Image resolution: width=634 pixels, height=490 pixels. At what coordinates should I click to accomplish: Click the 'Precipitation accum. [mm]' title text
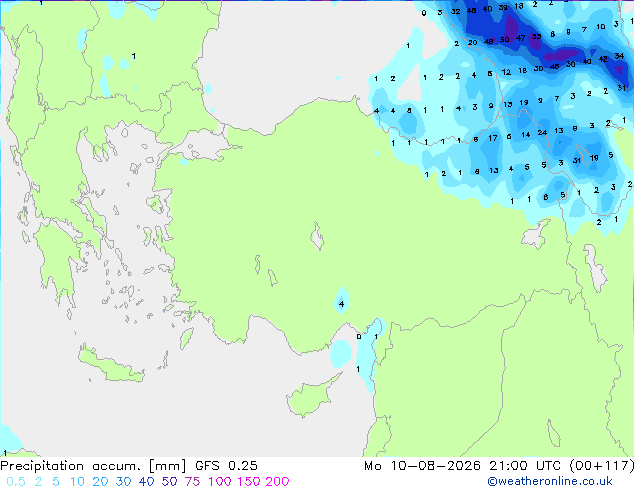tap(93, 466)
